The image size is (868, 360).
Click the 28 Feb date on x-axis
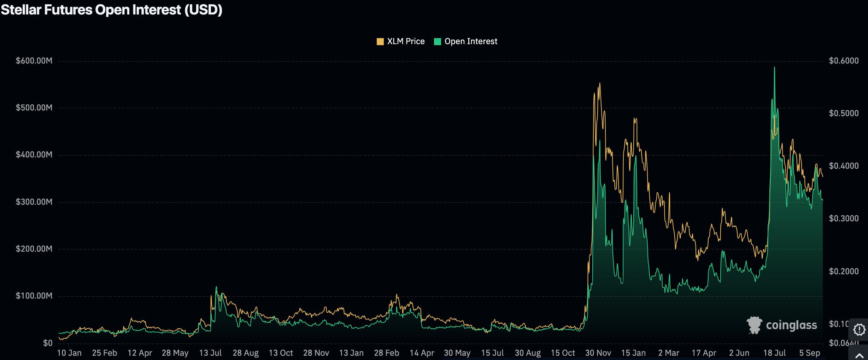pyautogui.click(x=386, y=353)
